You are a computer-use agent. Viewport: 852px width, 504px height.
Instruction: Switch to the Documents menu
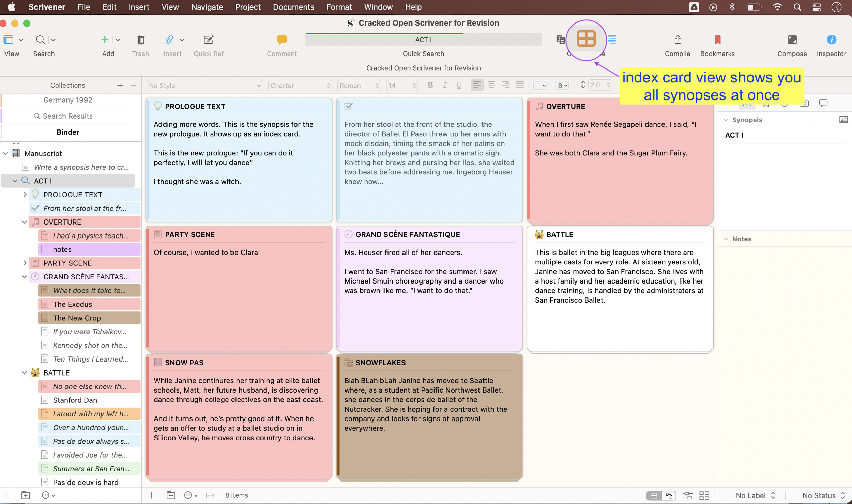pyautogui.click(x=293, y=7)
